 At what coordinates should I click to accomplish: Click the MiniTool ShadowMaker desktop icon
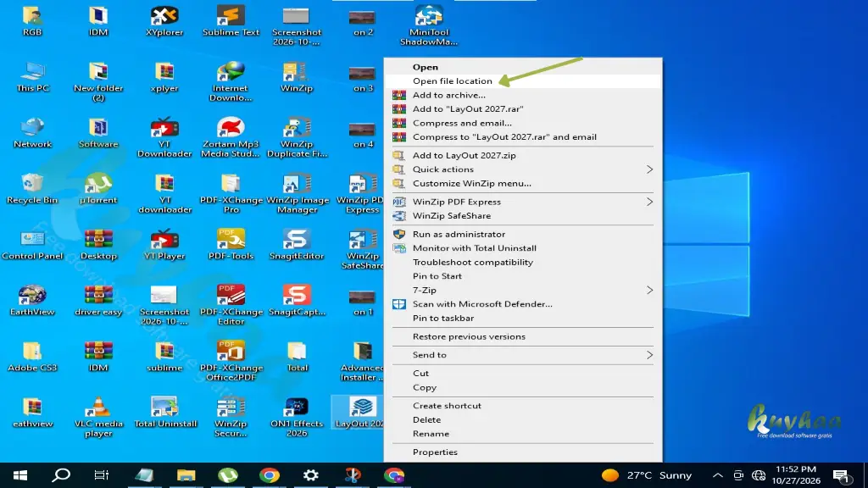(x=429, y=25)
